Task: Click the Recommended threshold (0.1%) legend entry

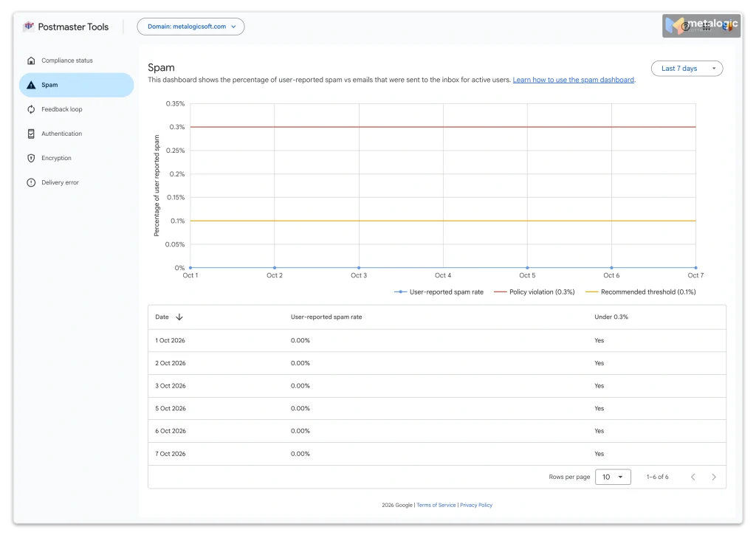Action: click(641, 292)
